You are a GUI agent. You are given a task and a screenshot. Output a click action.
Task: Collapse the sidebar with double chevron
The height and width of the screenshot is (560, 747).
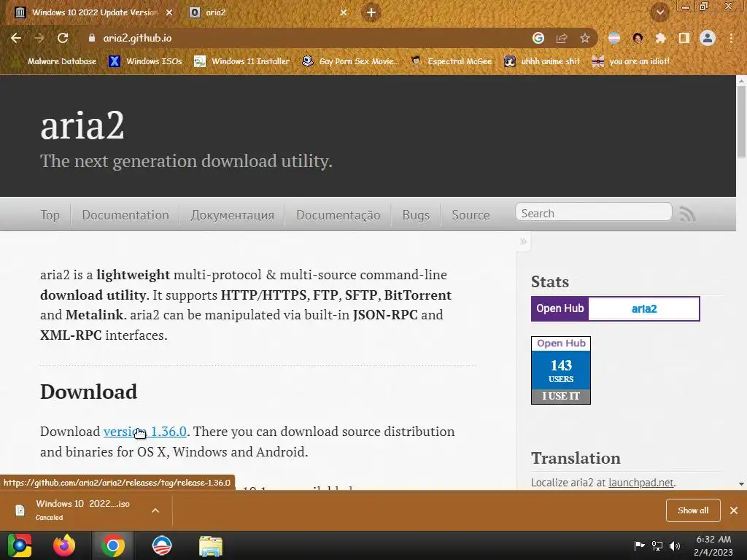coord(523,241)
